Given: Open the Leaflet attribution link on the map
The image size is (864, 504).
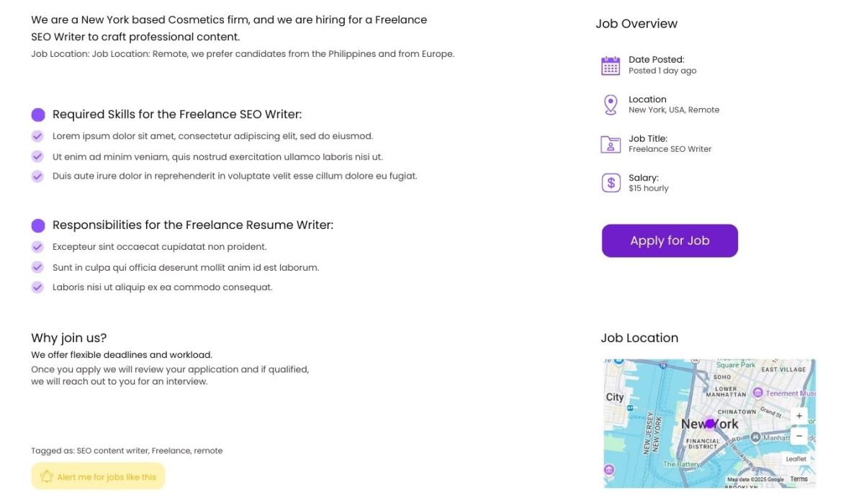Looking at the screenshot, I should pyautogui.click(x=796, y=459).
